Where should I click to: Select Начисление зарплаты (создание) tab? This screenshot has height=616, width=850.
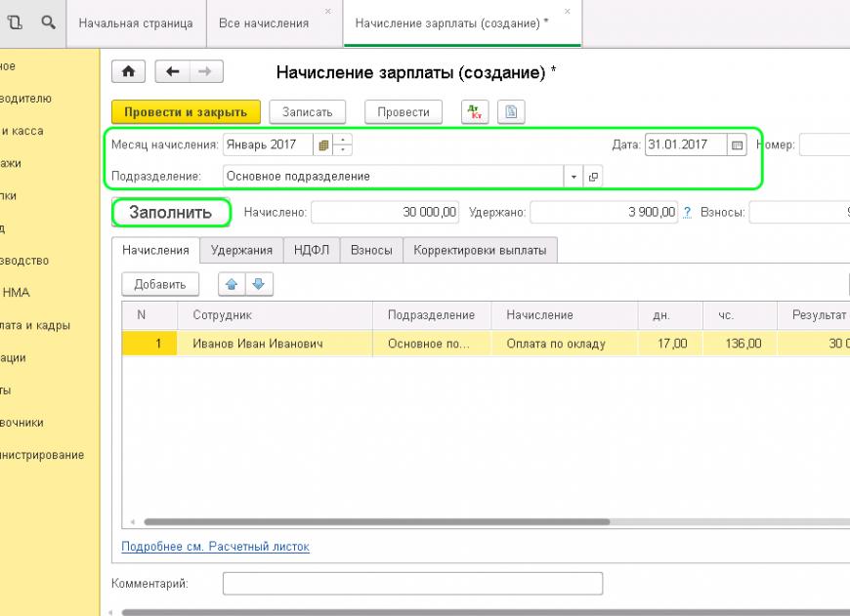pos(451,23)
